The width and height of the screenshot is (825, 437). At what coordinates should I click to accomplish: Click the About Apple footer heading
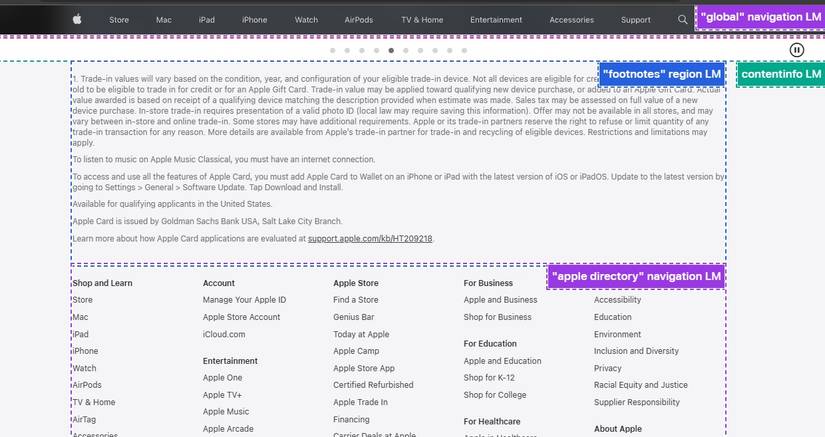618,429
